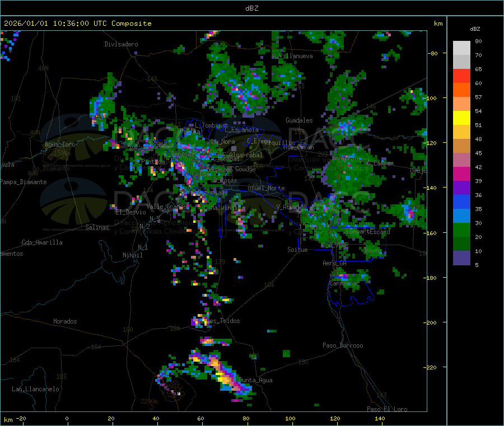The height and width of the screenshot is (426, 504).
Task: Select the 'Punta_Agua' location label
Action: [x=255, y=380]
